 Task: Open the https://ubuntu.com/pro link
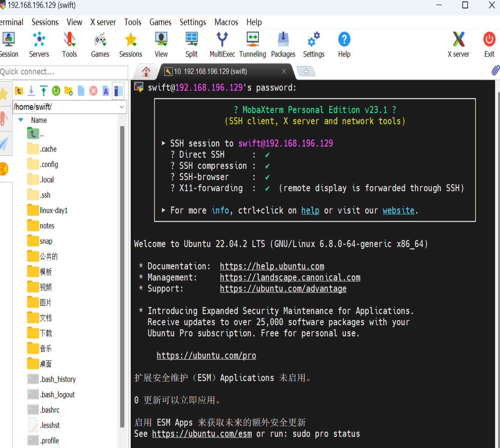(x=206, y=355)
